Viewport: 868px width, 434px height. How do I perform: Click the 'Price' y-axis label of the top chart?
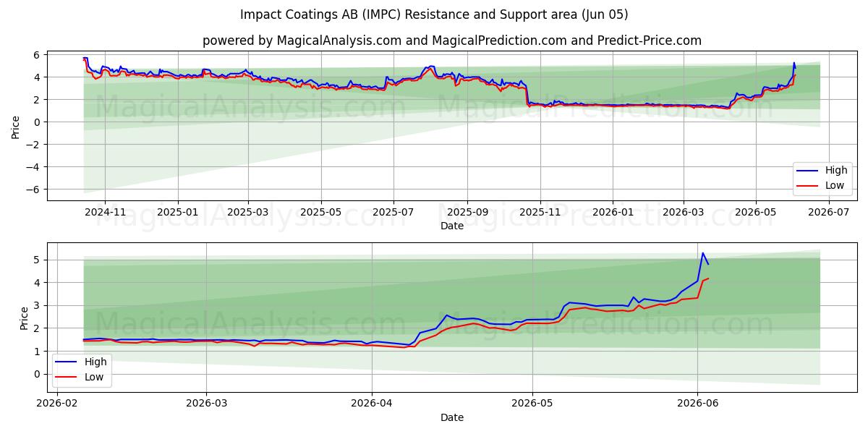(15, 127)
